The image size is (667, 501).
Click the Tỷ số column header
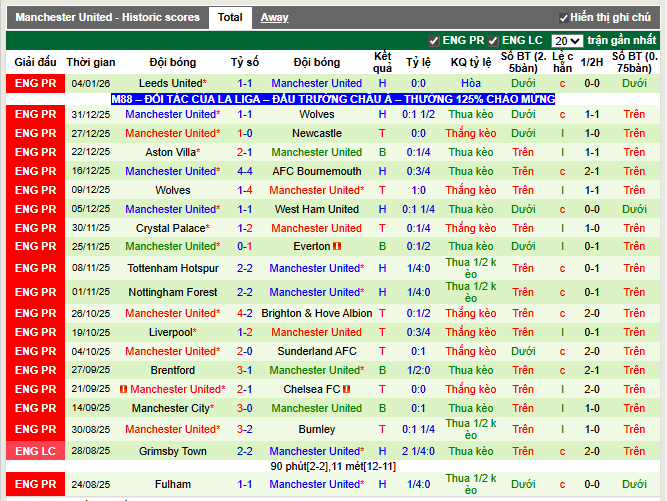coord(245,62)
